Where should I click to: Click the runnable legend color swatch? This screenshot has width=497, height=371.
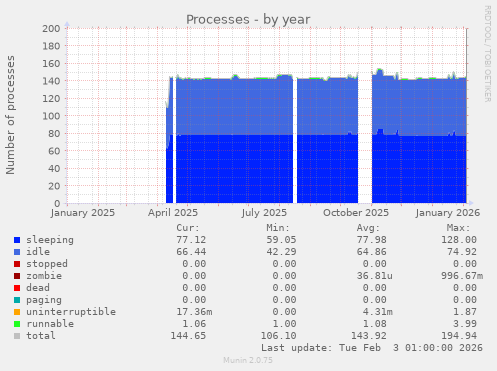(17, 324)
